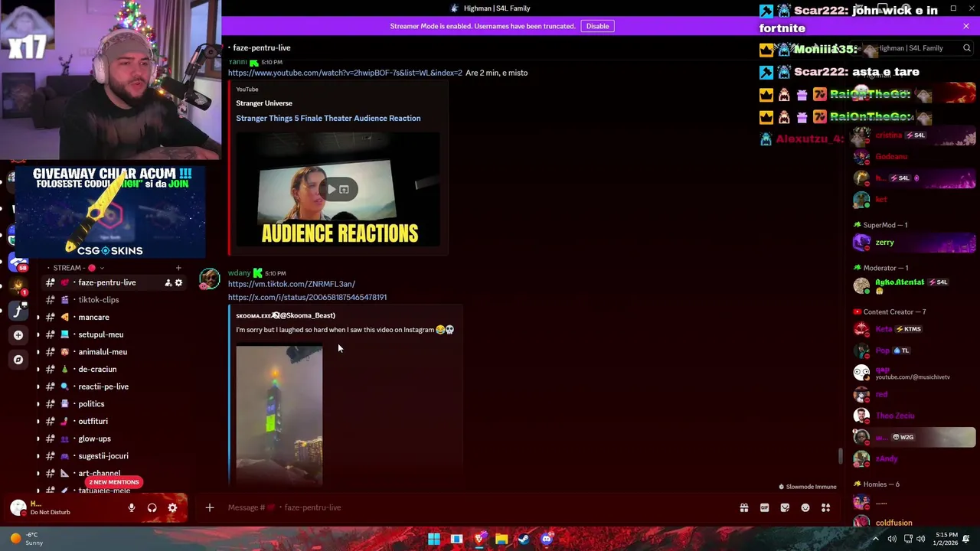Viewport: 980px width, 551px height.
Task: Mute microphone in the user panel
Action: 132,507
